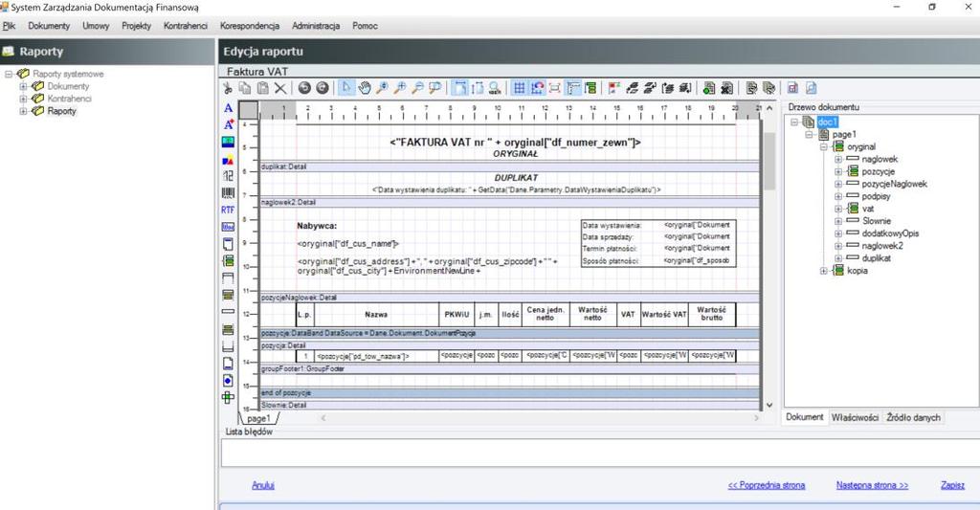Go to Następna strona link

pyautogui.click(x=872, y=485)
